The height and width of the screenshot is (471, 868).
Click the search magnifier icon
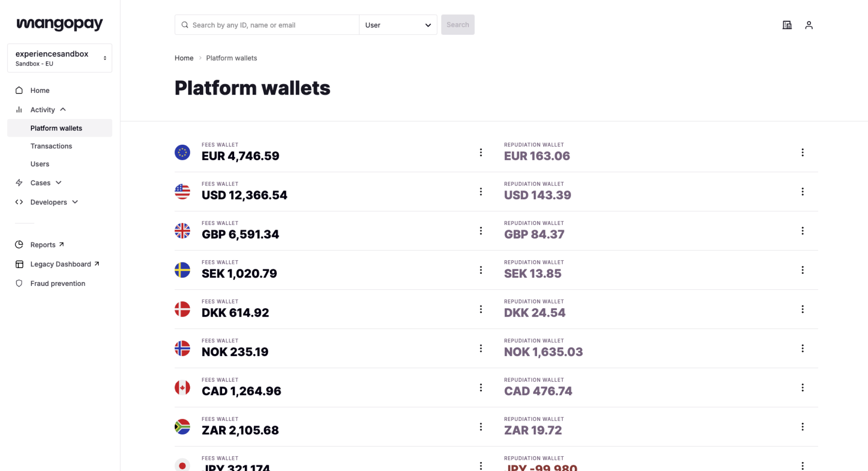(185, 25)
